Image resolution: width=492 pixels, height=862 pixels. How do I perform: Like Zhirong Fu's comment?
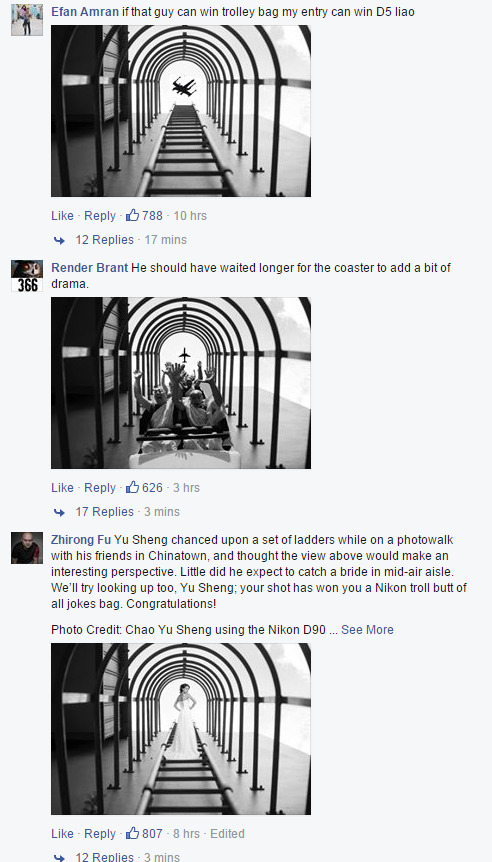click(x=62, y=833)
